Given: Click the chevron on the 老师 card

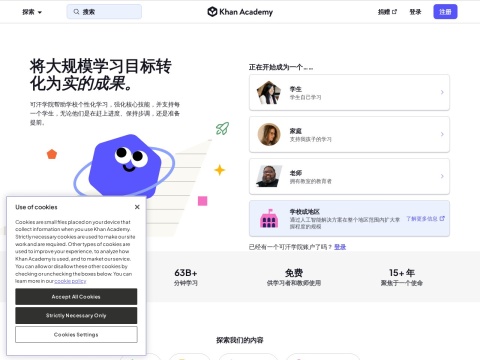Looking at the screenshot, I should [x=442, y=176].
